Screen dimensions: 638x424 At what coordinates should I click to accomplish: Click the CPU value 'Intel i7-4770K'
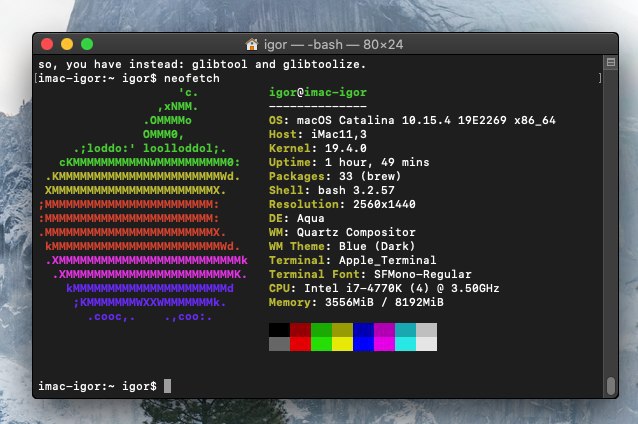point(353,288)
